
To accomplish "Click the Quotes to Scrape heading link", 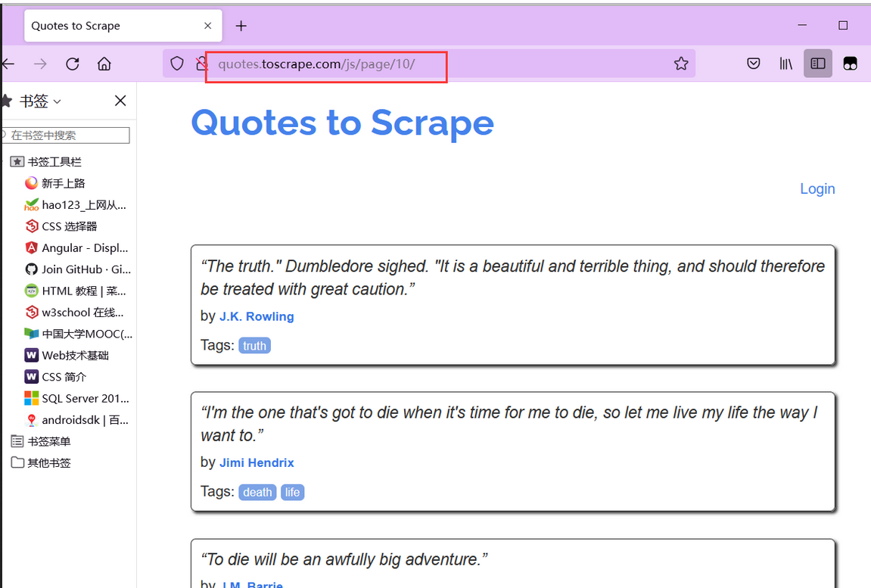I will click(342, 123).
